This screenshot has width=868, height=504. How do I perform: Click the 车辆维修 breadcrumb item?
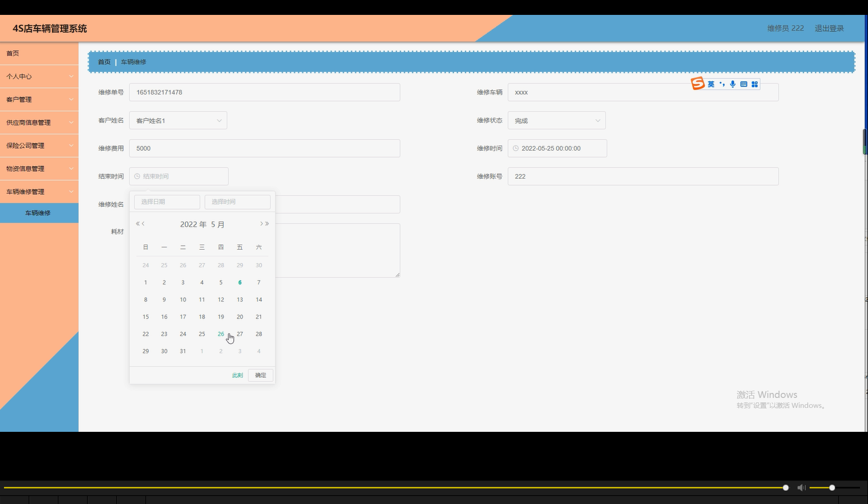(133, 62)
